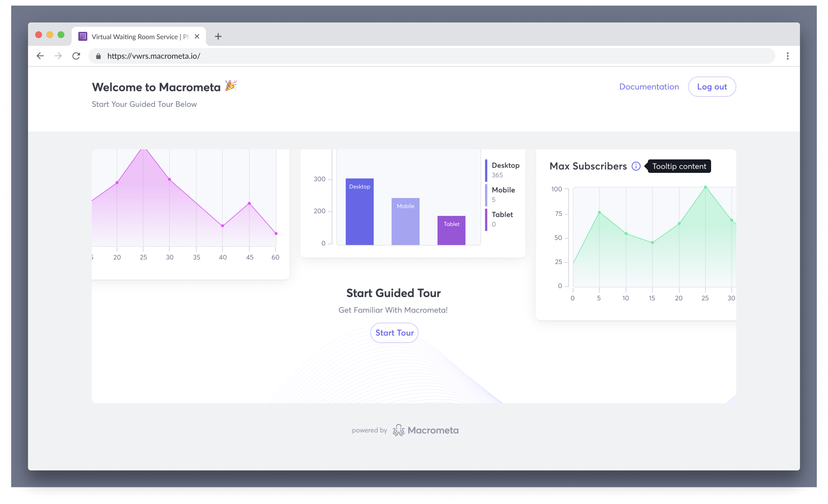Click the pink chart data point at 45
Viewport: 828px width, 504px height.
[249, 203]
